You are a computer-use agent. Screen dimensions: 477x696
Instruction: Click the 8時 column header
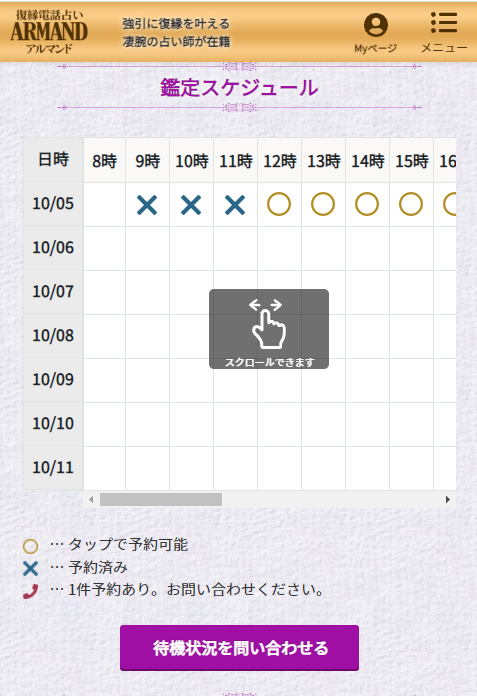click(x=104, y=160)
